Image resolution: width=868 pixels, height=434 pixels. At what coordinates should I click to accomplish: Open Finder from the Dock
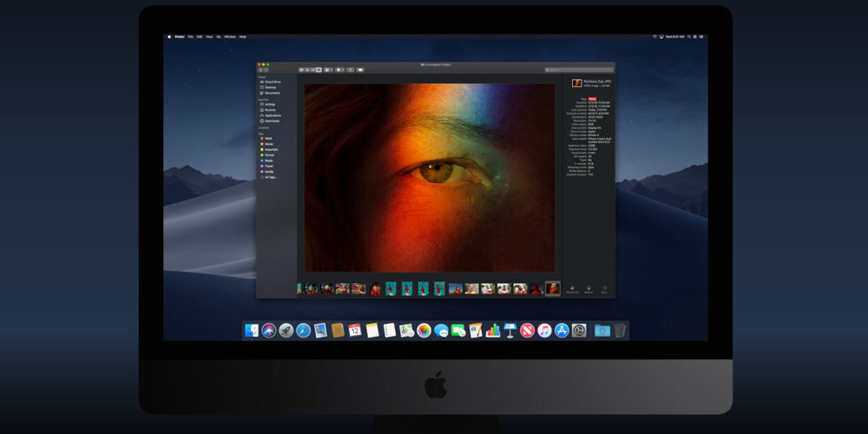[252, 331]
